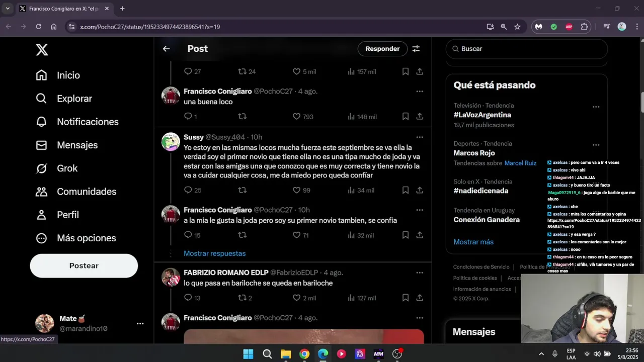The width and height of the screenshot is (644, 362).
Task: Reload the page in Chrome
Action: click(x=38, y=27)
